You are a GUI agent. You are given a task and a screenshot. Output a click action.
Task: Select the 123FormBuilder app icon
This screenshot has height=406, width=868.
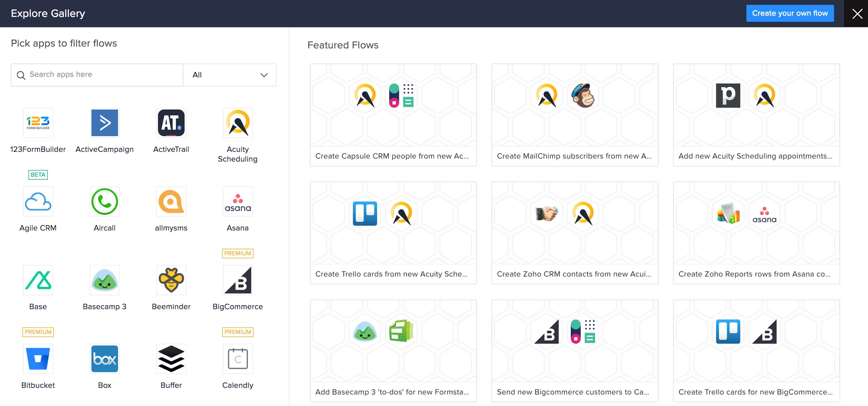click(x=38, y=123)
